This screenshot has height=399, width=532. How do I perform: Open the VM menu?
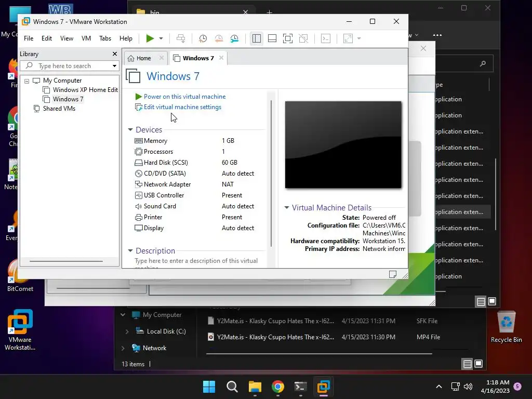coord(86,38)
